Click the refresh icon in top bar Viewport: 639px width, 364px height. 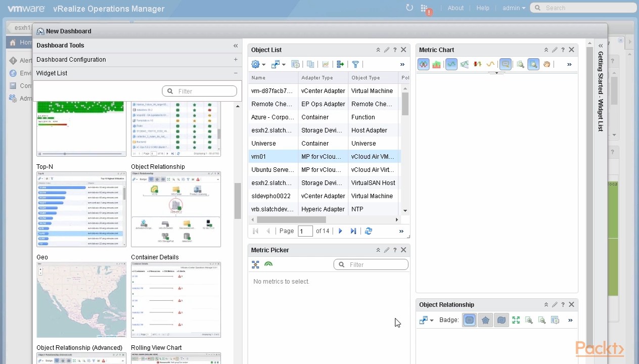point(409,8)
